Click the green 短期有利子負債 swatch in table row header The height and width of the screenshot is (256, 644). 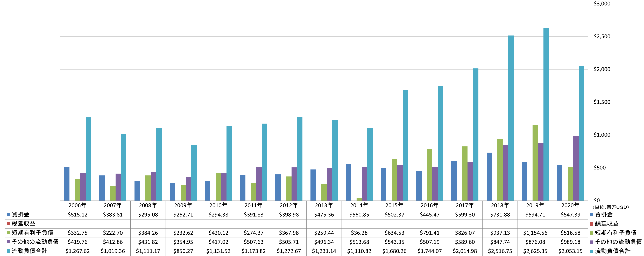(8, 233)
